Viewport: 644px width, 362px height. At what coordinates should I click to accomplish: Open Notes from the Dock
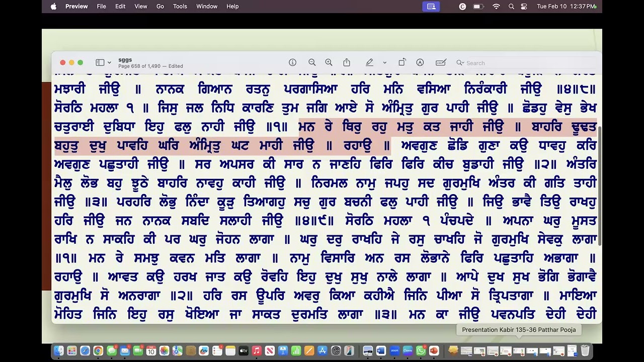230,350
